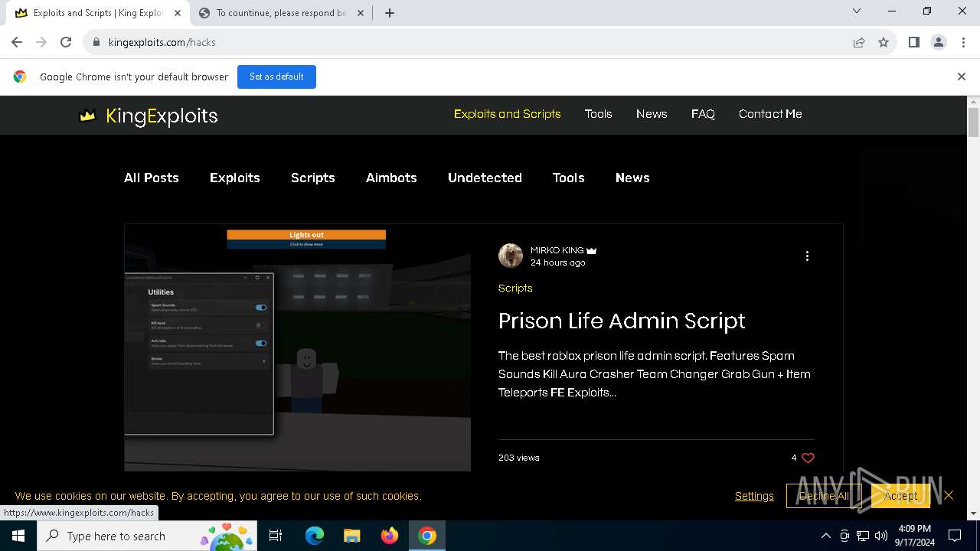Open the tab search chevron

(x=857, y=11)
